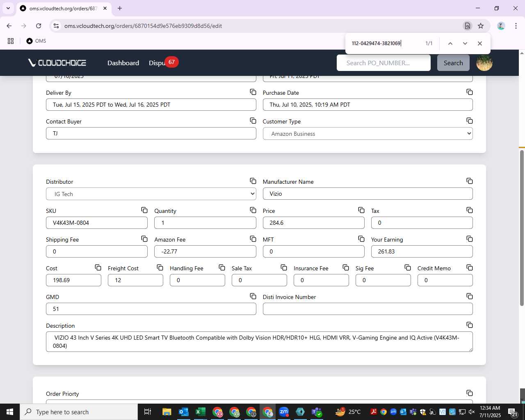The width and height of the screenshot is (525, 420).
Task: Go back to previous page
Action: pos(9,26)
